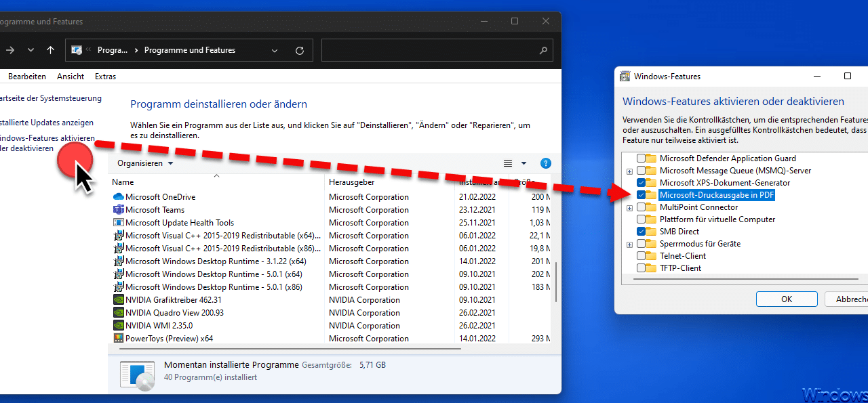This screenshot has height=403, width=868.
Task: Open the view options dropdown arrow
Action: [524, 163]
